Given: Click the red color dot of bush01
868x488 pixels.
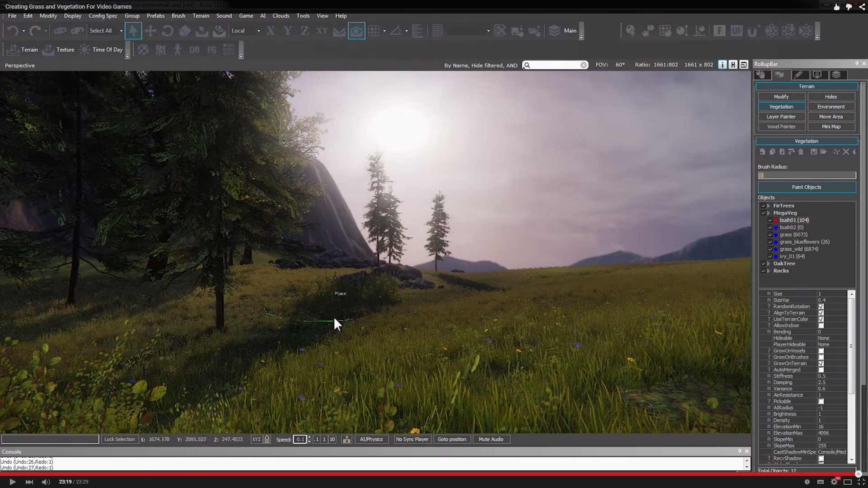Looking at the screenshot, I should click(776, 221).
